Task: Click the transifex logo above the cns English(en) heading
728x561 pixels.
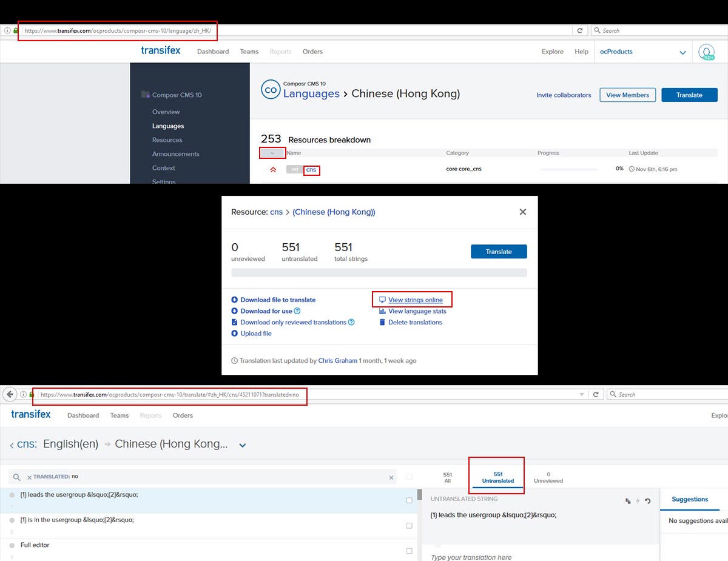Action: 31,414
